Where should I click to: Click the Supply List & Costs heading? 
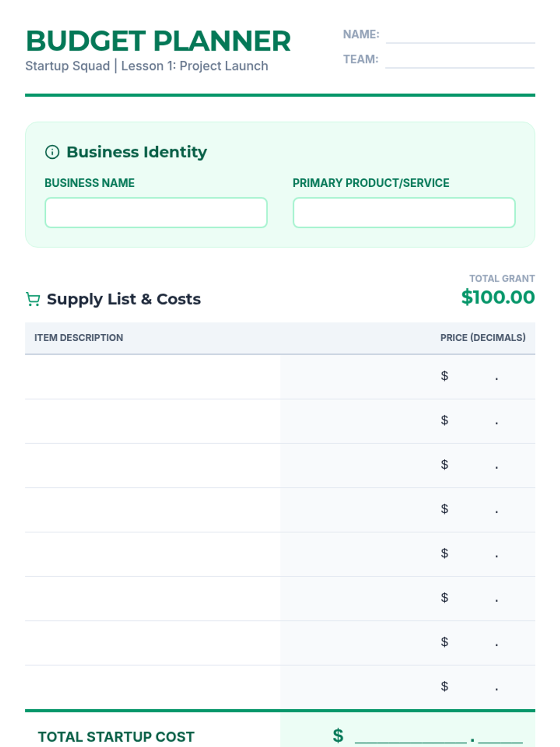[x=124, y=299]
